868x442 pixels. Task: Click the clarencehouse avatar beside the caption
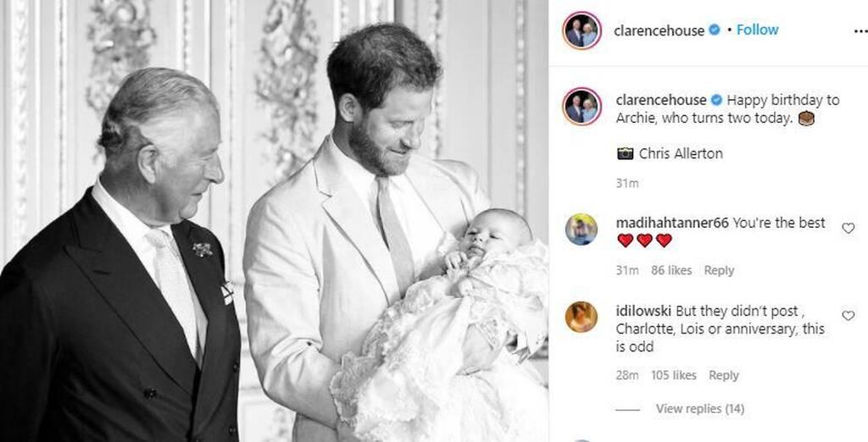[x=581, y=107]
